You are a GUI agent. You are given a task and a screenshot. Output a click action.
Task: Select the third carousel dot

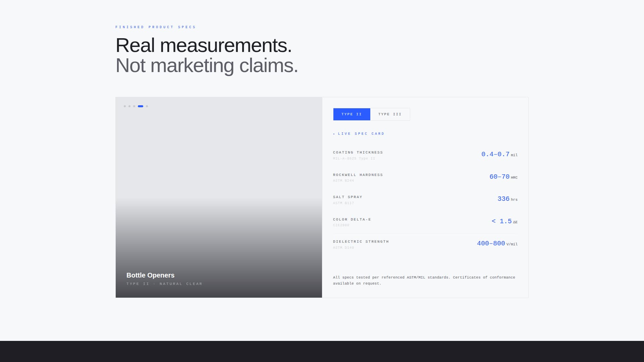[x=134, y=106]
